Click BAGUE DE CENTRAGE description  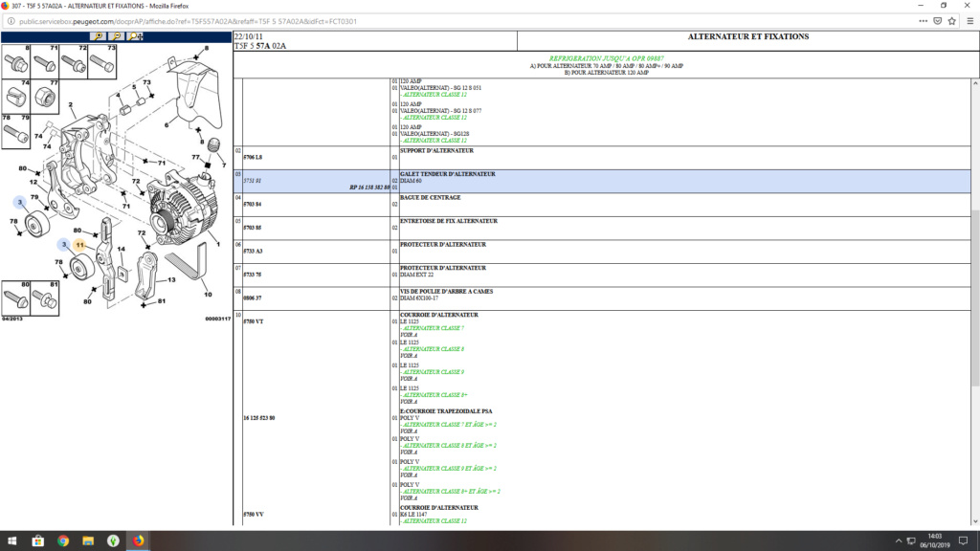[430, 197]
